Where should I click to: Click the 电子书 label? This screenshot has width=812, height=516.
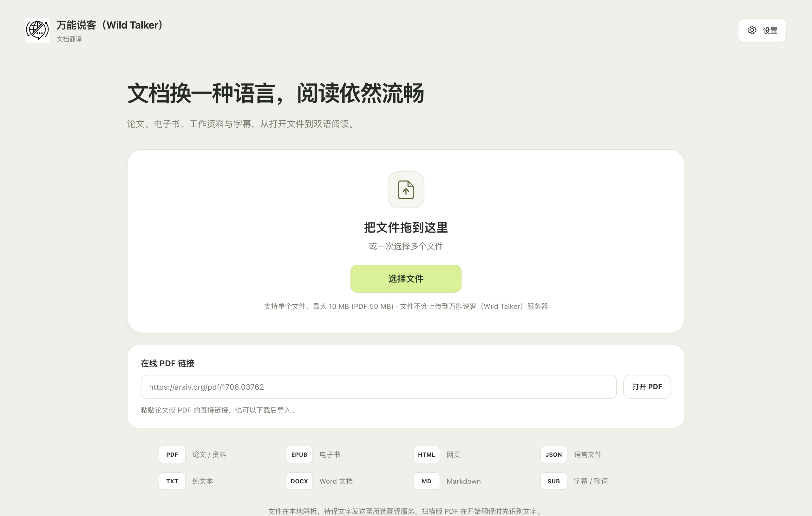point(330,454)
